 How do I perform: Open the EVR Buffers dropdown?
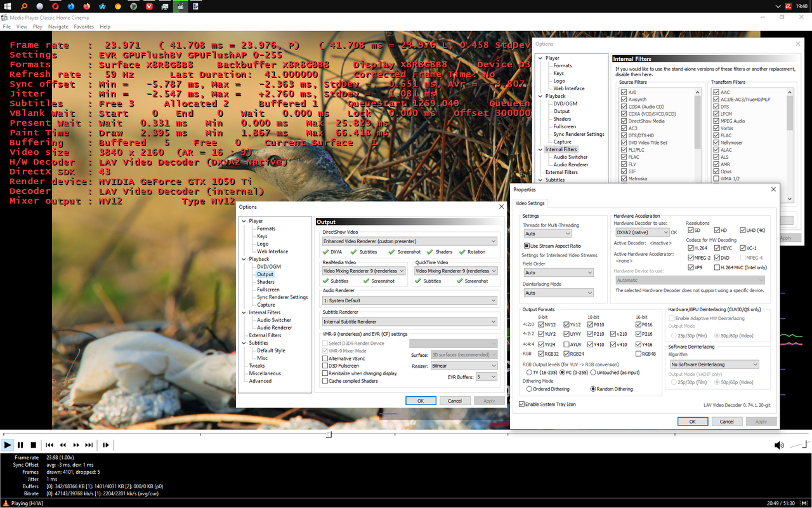(x=487, y=377)
